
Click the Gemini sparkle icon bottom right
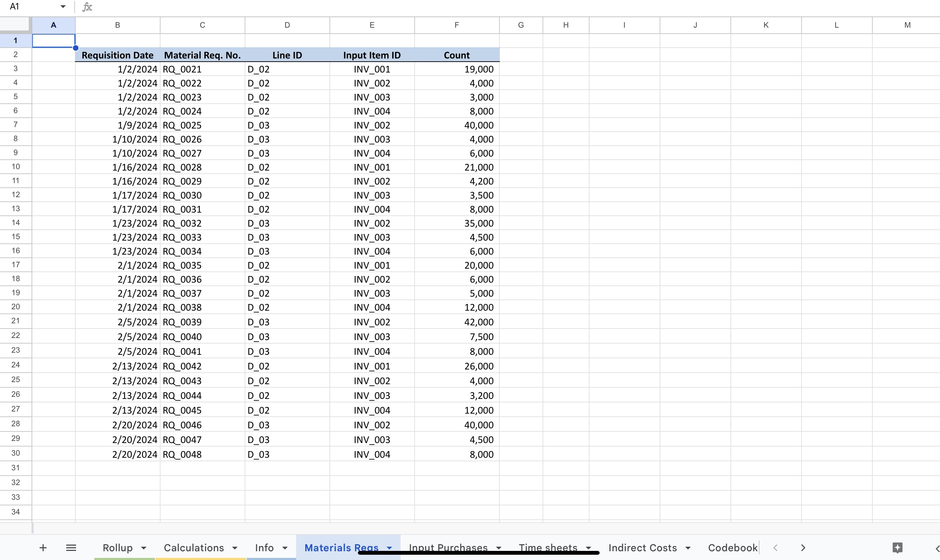click(898, 547)
